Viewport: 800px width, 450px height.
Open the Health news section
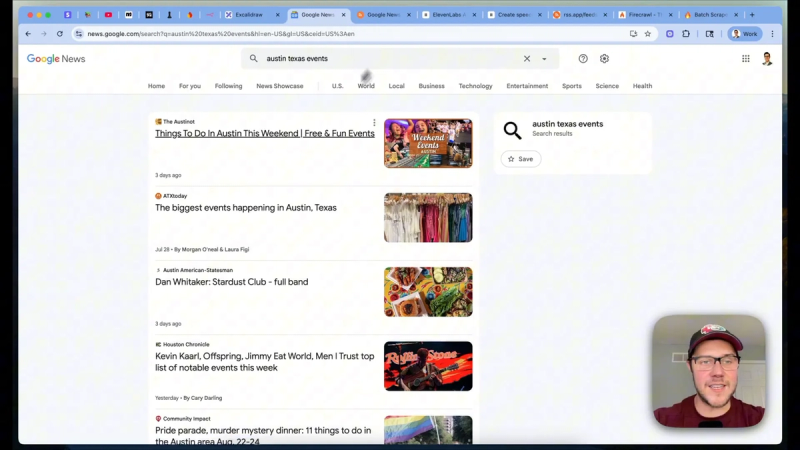[x=642, y=86]
